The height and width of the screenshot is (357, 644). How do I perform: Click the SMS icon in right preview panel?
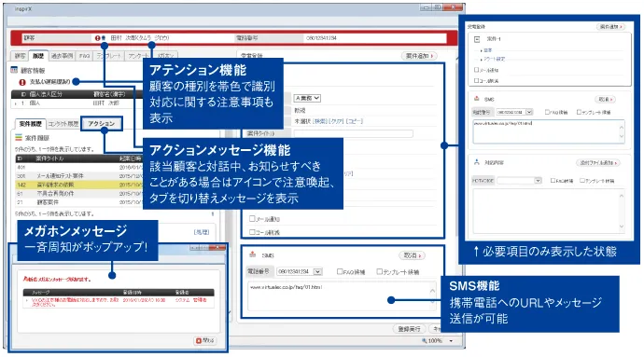point(476,99)
